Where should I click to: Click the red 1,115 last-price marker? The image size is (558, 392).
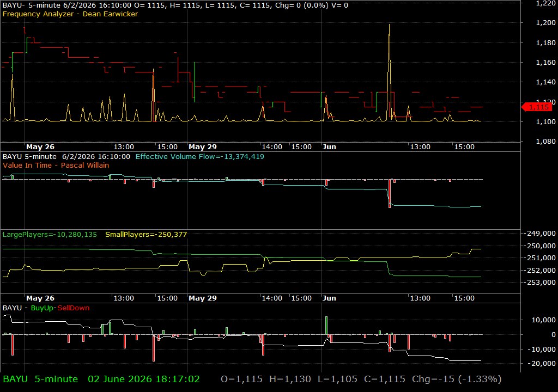[537, 107]
